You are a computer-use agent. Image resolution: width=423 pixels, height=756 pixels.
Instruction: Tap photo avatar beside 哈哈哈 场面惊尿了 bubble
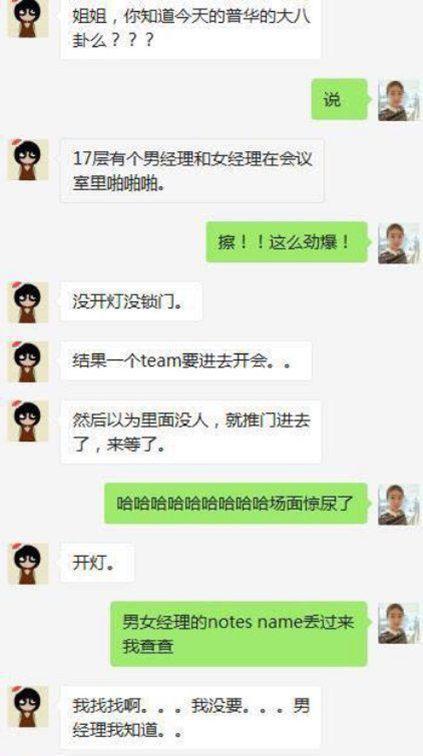398,504
